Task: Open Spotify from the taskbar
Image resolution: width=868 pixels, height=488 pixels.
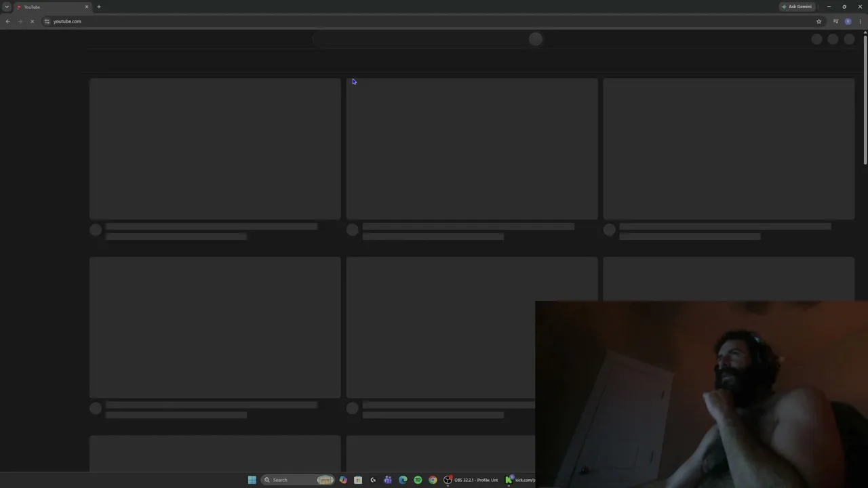Action: pyautogui.click(x=418, y=480)
